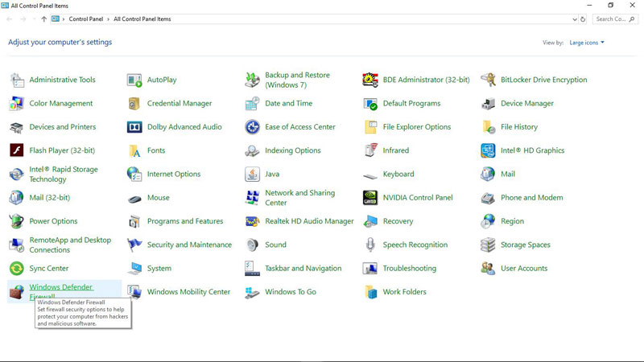Image resolution: width=644 pixels, height=362 pixels.
Task: Open the Work Folders icon
Action: tap(370, 292)
